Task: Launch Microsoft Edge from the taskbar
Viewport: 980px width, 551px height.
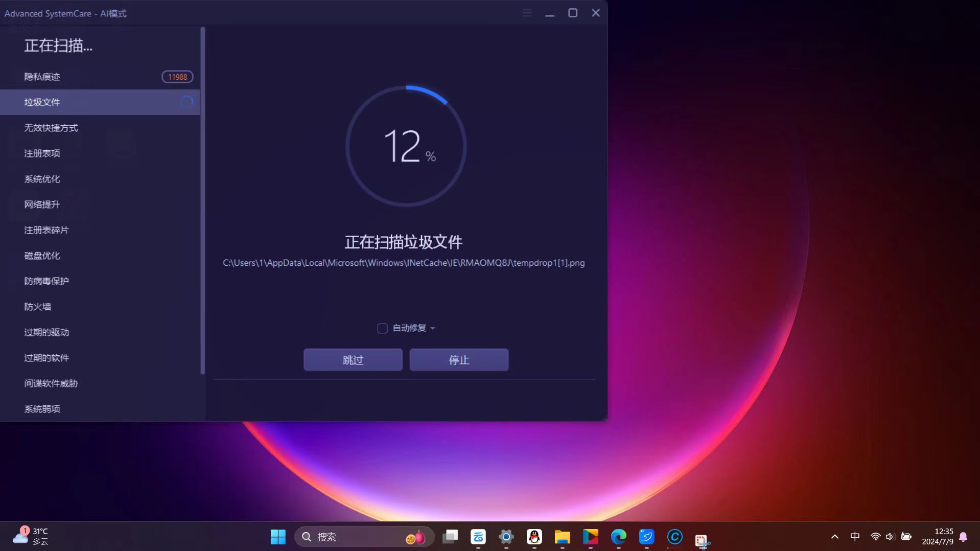Action: pos(618,537)
